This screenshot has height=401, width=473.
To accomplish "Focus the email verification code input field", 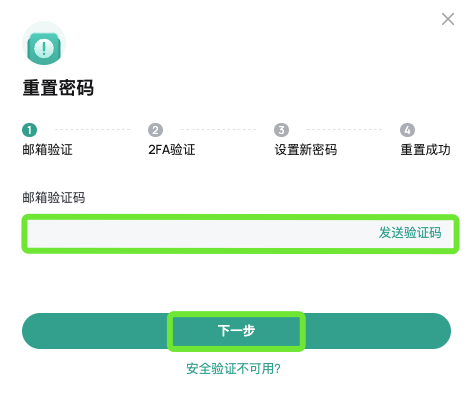I will click(240, 234).
